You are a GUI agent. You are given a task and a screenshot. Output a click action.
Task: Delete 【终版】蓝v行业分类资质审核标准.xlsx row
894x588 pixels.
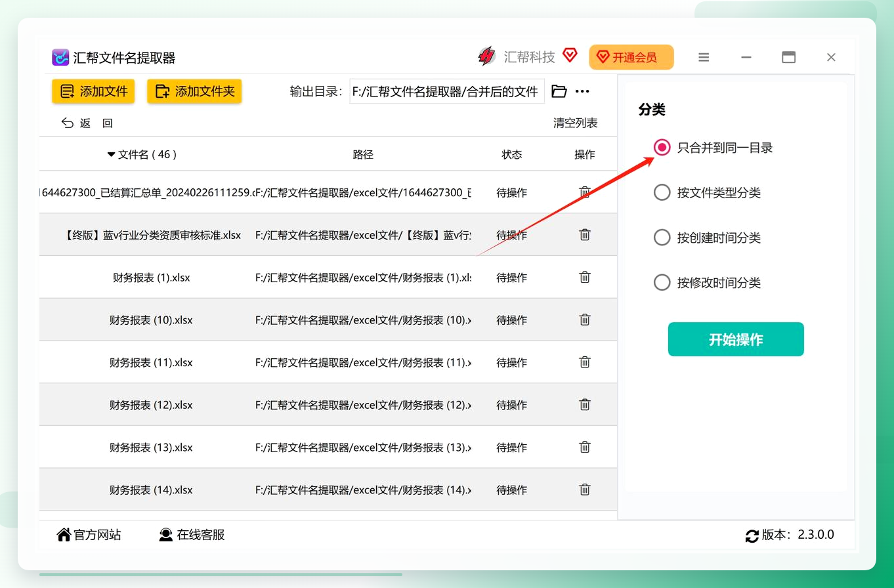[x=585, y=234]
